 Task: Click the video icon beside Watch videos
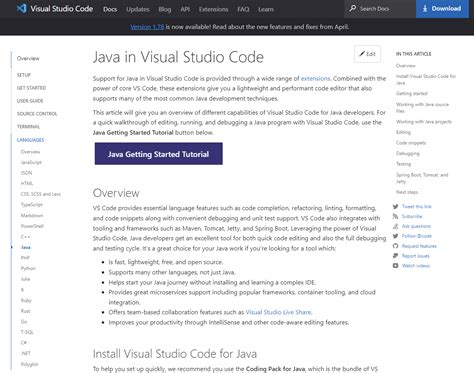pyautogui.click(x=395, y=266)
